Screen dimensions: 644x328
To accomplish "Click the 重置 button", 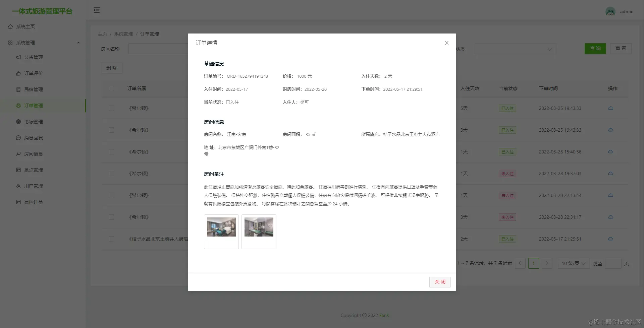I will 621,49.
